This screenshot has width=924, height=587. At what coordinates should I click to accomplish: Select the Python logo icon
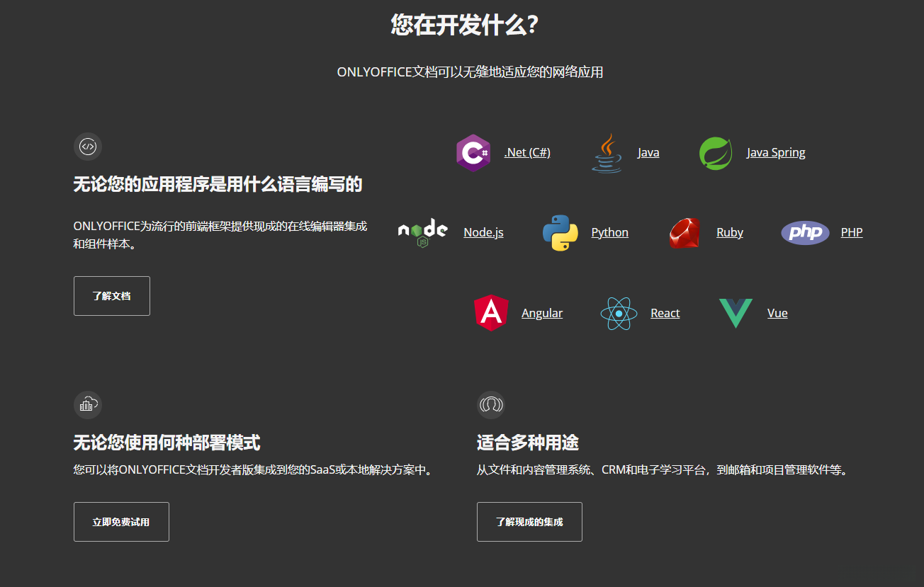pos(559,232)
